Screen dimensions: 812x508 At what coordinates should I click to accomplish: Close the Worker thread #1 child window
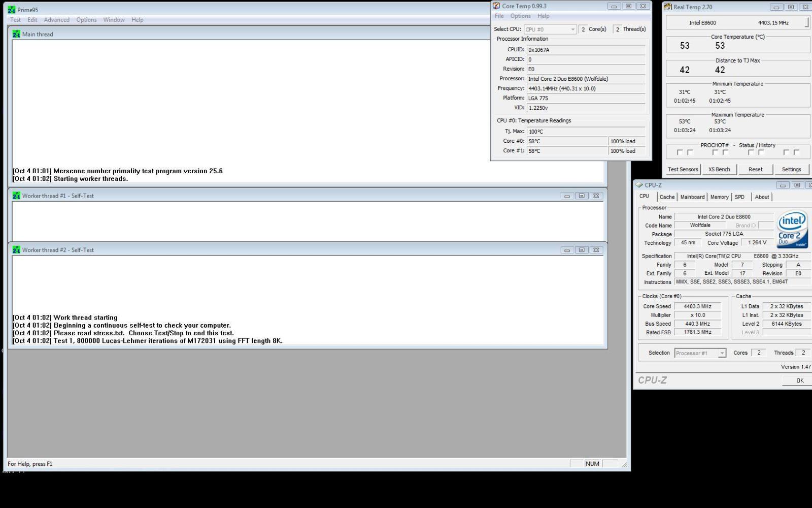[x=596, y=196]
